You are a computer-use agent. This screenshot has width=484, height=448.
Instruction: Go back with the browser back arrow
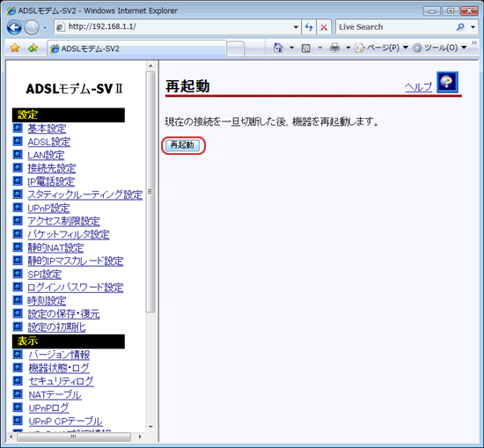(14, 27)
